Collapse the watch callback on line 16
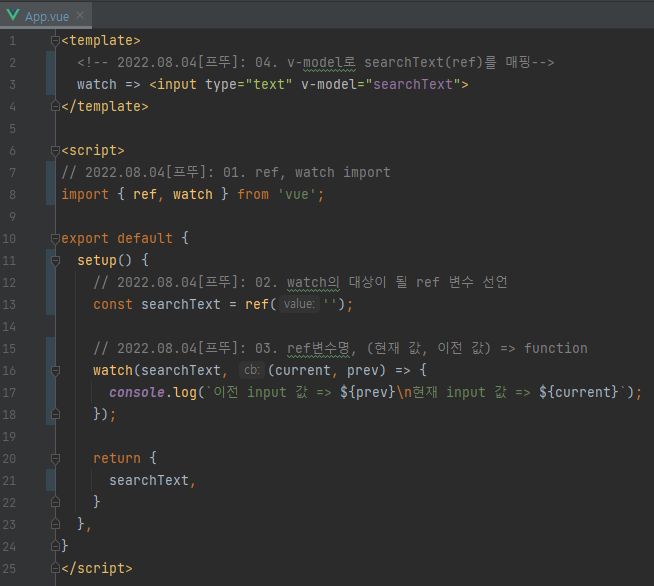This screenshot has height=586, width=654. point(55,370)
